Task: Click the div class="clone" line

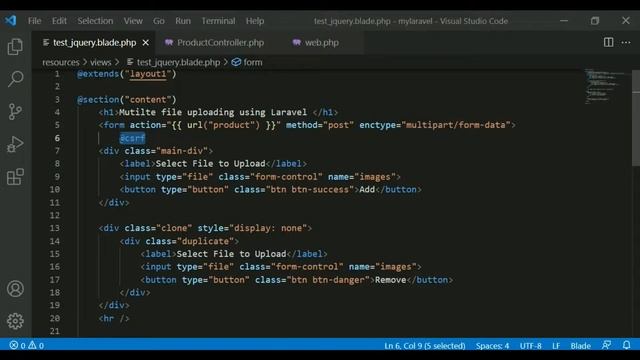Action: click(x=205, y=228)
